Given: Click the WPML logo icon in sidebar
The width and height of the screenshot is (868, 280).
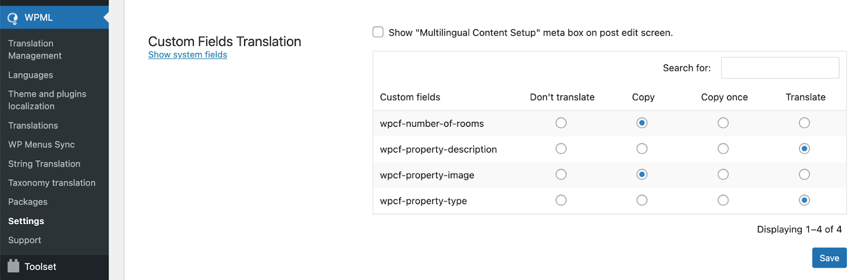Looking at the screenshot, I should click(x=12, y=18).
